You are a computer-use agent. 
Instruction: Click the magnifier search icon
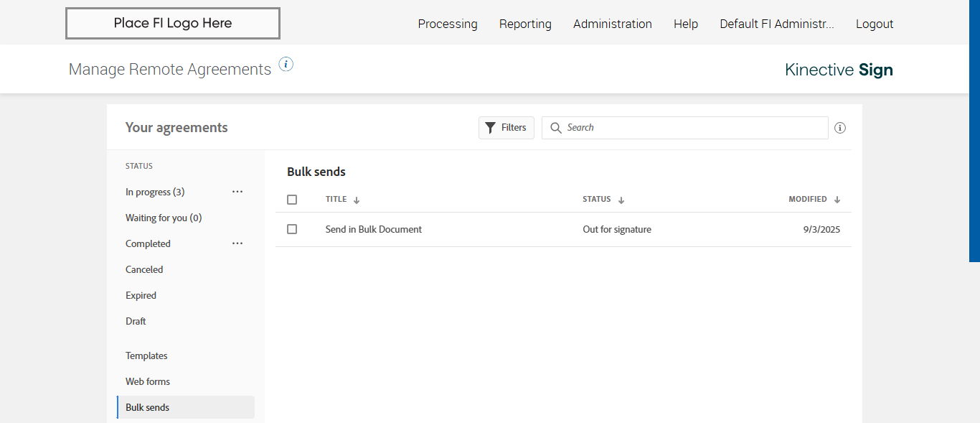coord(556,128)
